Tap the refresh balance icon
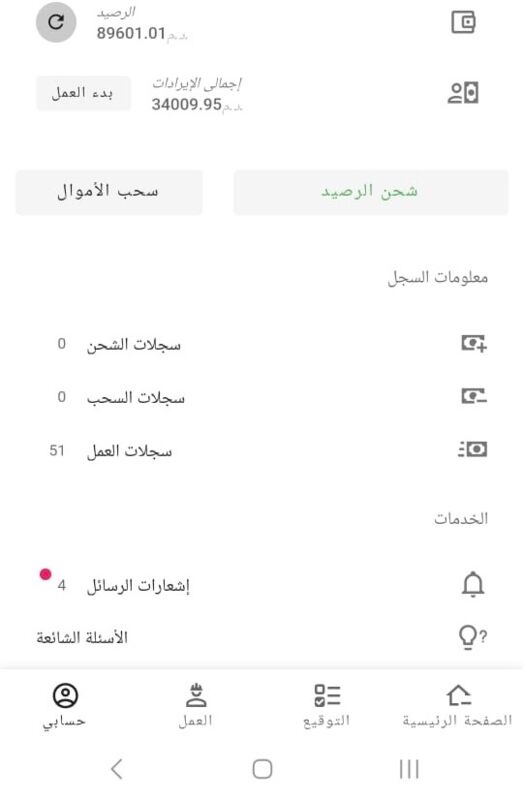The width and height of the screenshot is (523, 800). (x=56, y=22)
